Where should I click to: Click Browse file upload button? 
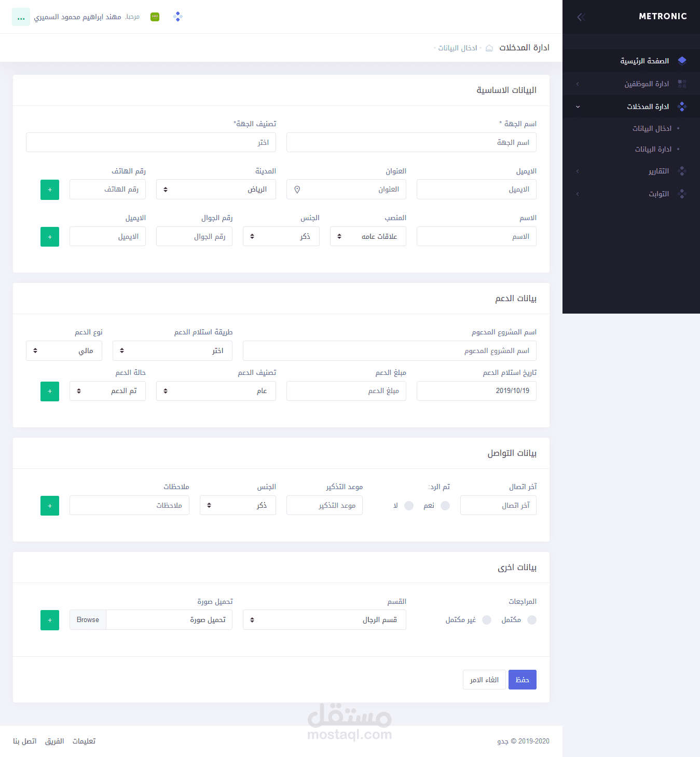pos(88,620)
